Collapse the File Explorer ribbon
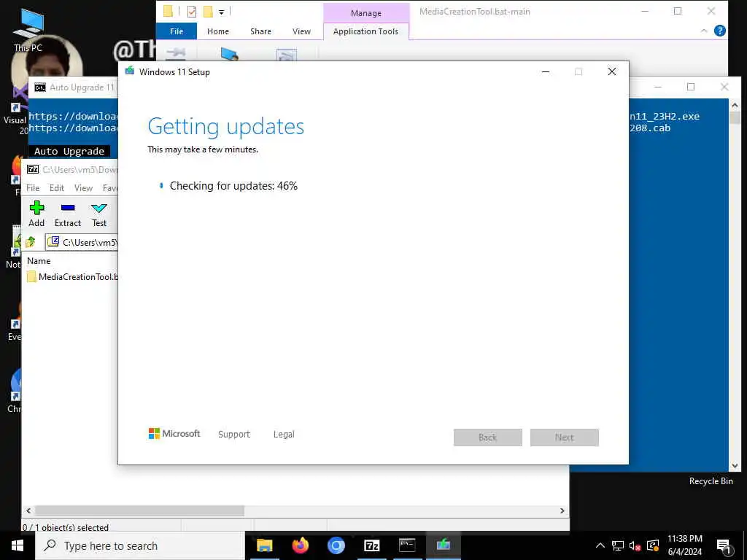The height and width of the screenshot is (560, 747). (704, 31)
